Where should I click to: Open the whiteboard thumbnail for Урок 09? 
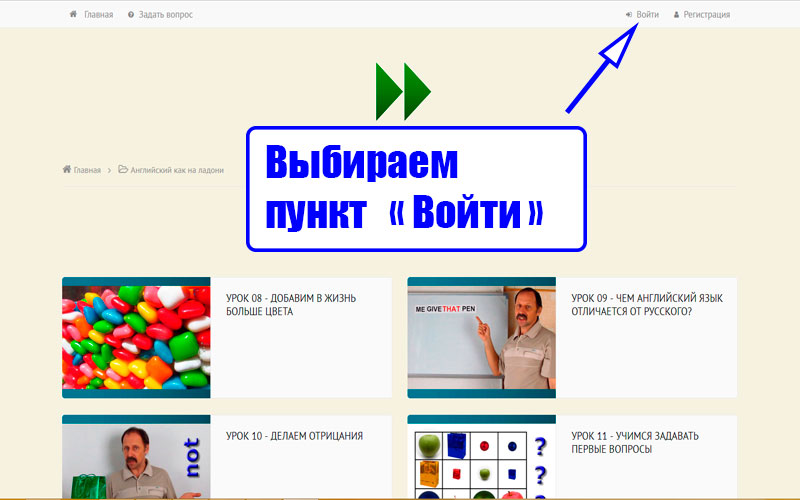point(482,338)
